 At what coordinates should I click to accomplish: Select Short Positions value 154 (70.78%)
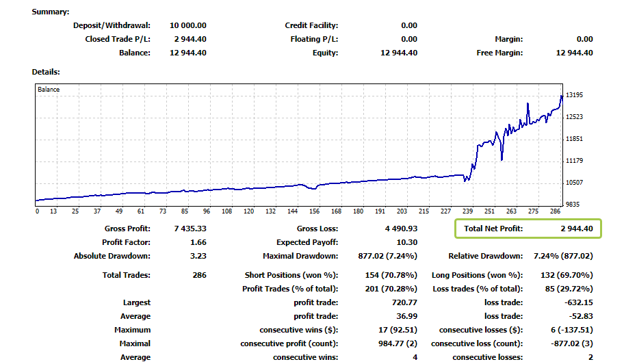(x=391, y=275)
